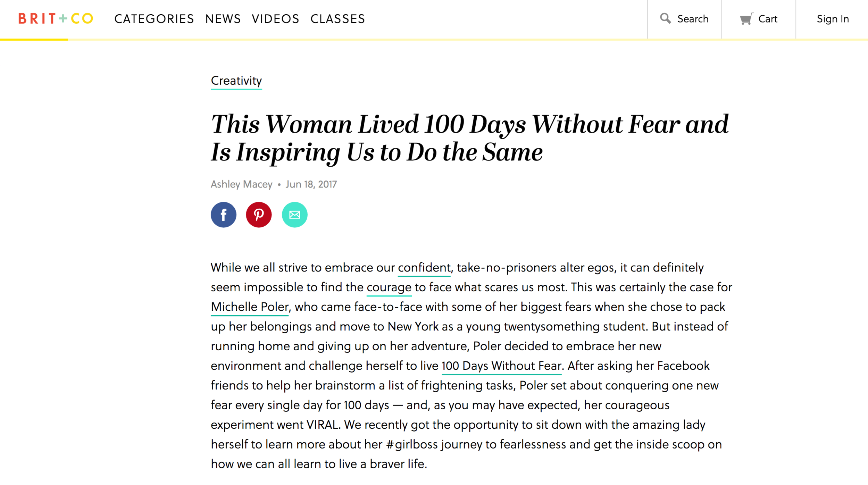Follow the 'courage' hyperlink
Viewport: 868px width, 485px height.
coord(389,287)
